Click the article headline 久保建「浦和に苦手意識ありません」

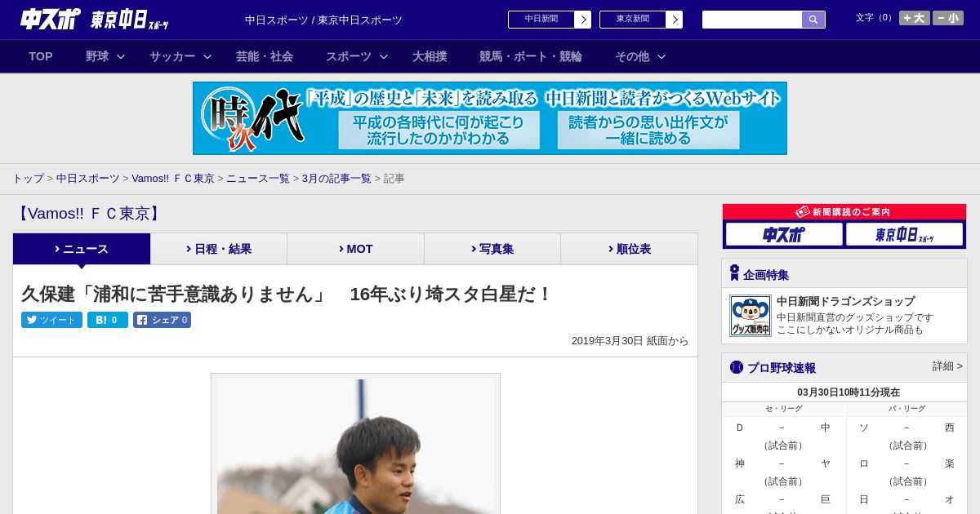287,294
